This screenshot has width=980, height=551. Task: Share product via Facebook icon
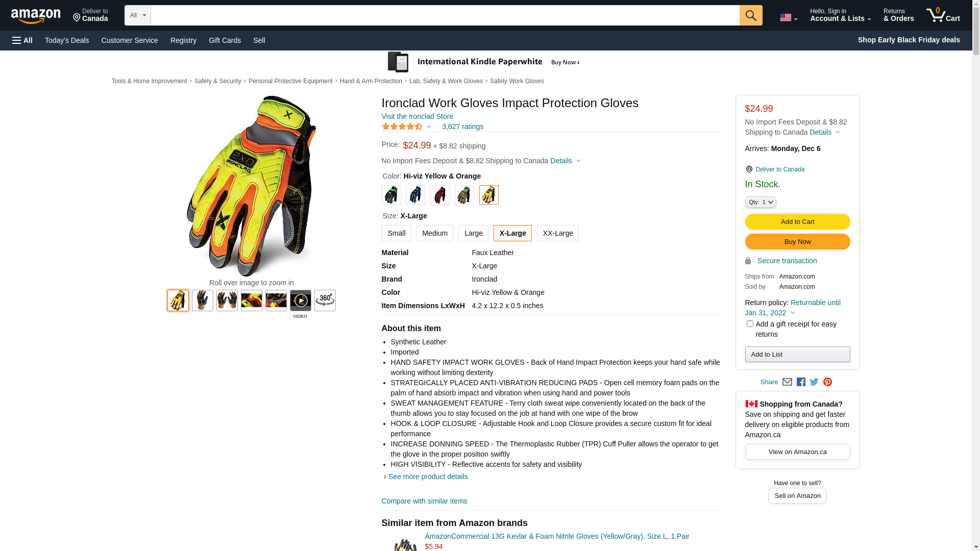801,382
